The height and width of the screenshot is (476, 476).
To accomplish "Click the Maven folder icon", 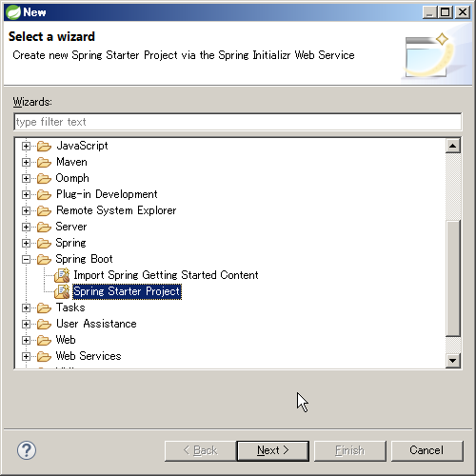I will 44,162.
